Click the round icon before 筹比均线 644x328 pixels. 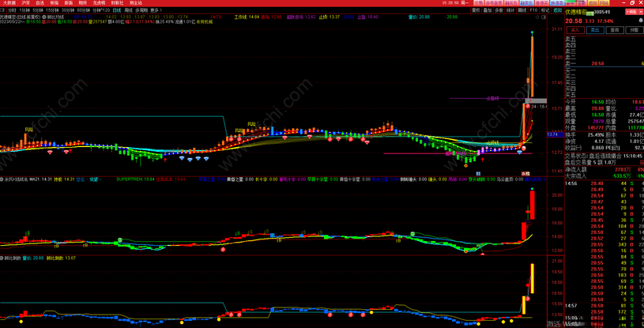click(44, 17)
